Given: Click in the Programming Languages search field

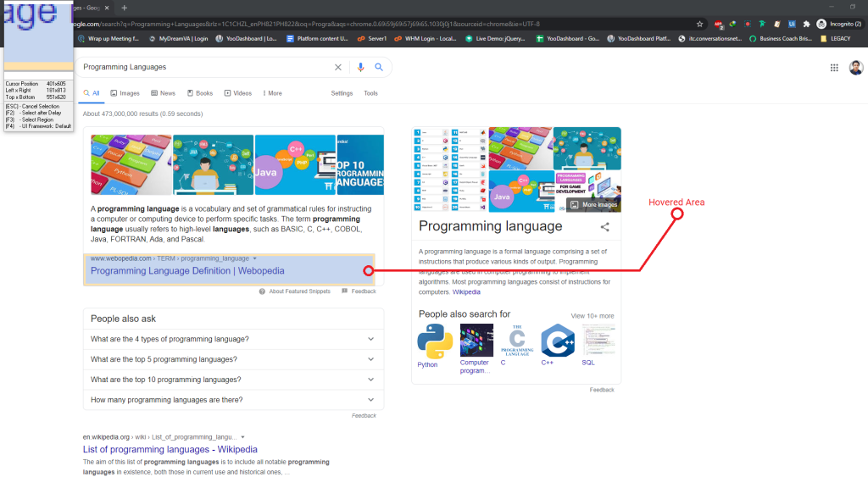Looking at the screenshot, I should [203, 67].
